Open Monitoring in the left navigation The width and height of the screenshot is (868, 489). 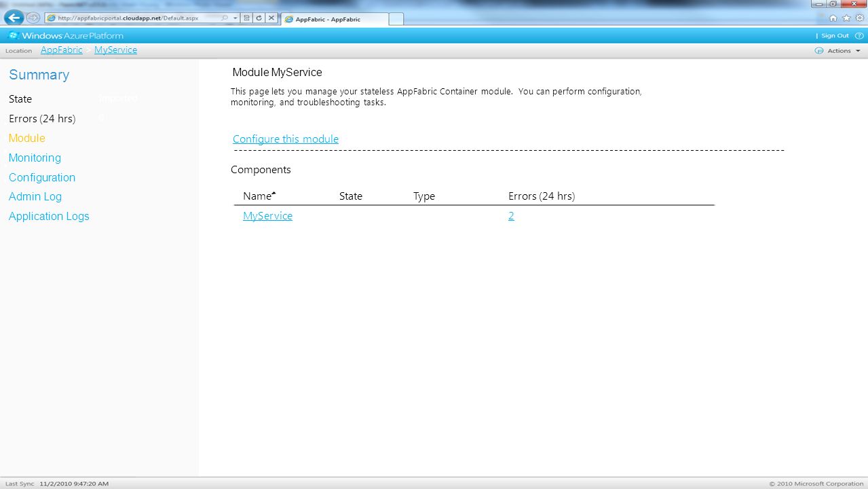click(x=35, y=158)
